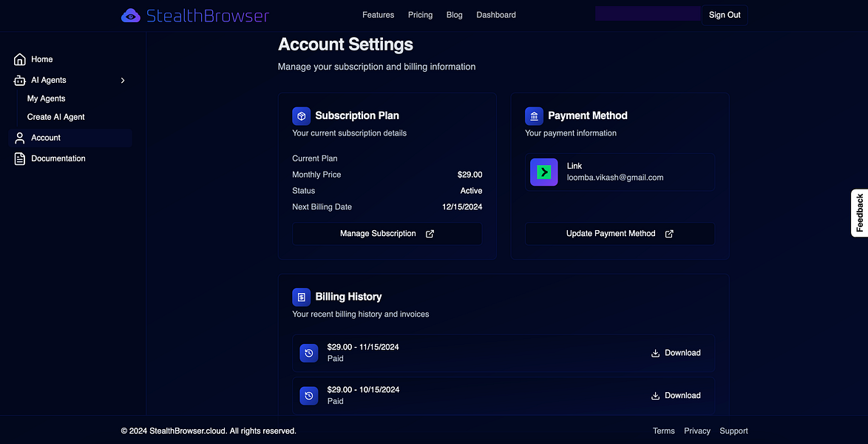Click the StealthBrowser cloud logo icon

[x=130, y=15]
